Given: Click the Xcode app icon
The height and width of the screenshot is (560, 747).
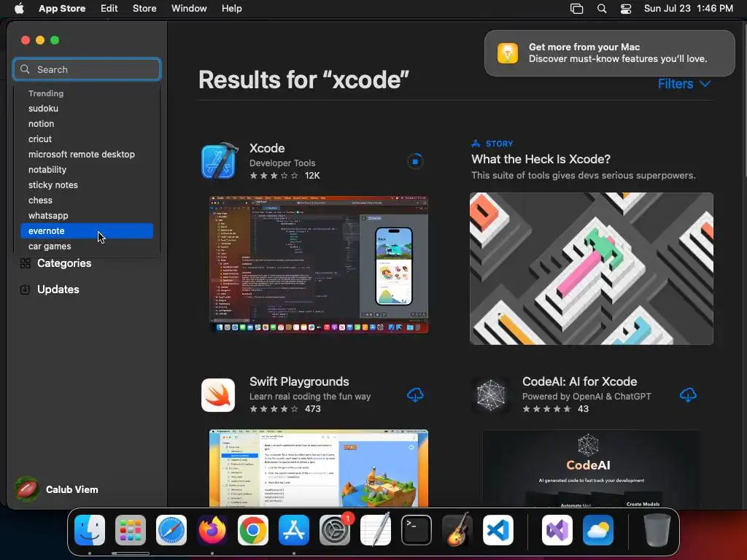Looking at the screenshot, I should [x=219, y=161].
